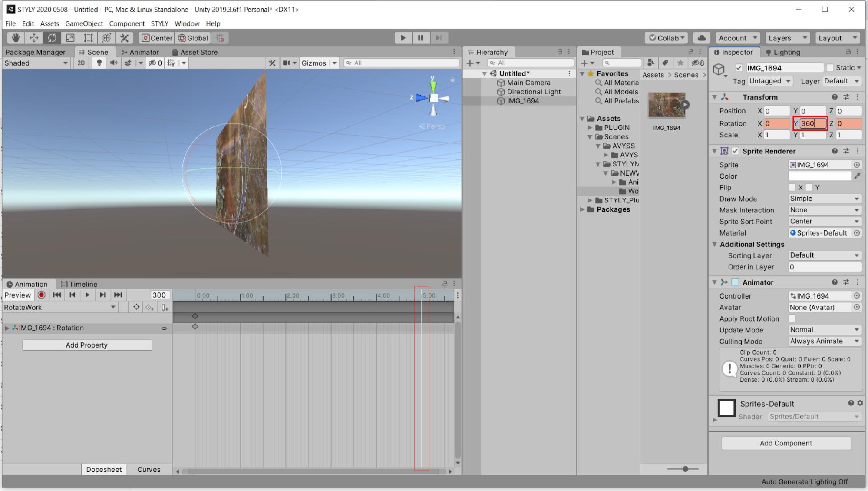Step one frame forward

pos(439,38)
